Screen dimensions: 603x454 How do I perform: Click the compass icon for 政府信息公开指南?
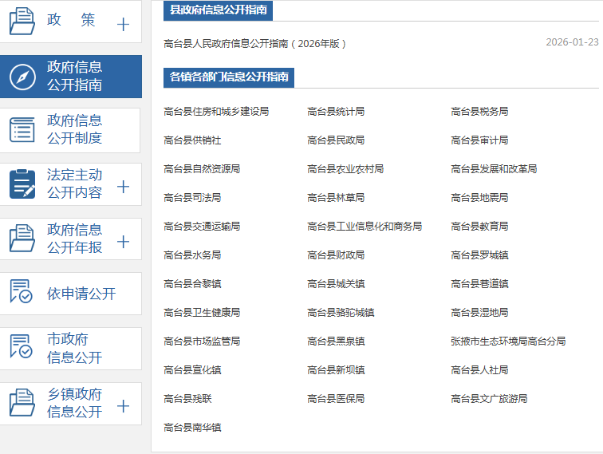(22, 76)
